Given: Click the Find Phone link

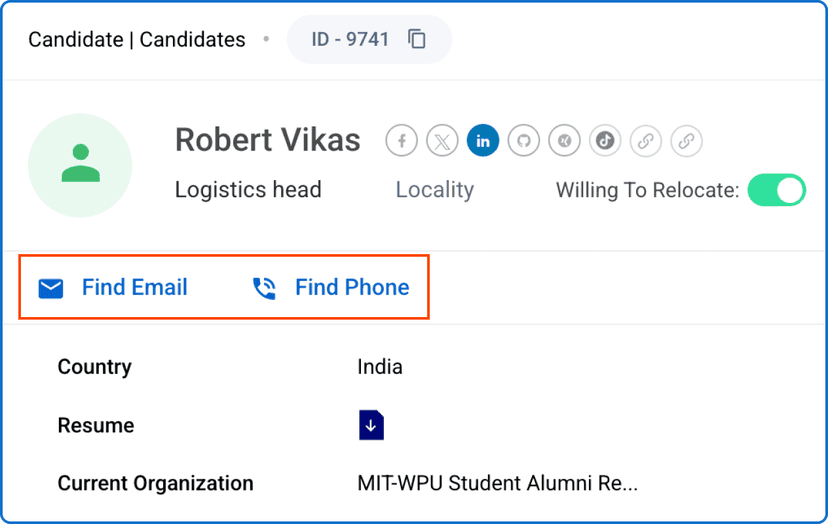Looking at the screenshot, I should point(351,288).
